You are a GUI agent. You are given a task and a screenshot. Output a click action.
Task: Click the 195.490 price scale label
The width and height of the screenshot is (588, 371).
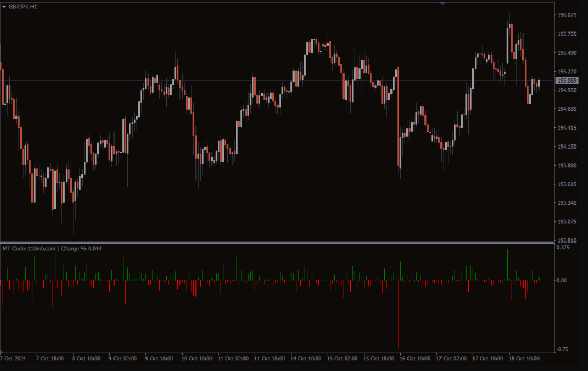point(567,53)
